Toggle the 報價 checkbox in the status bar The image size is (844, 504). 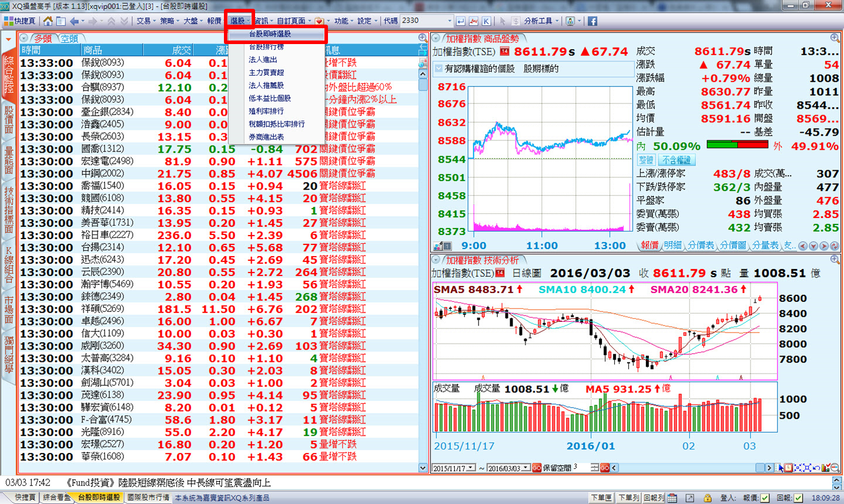(764, 498)
